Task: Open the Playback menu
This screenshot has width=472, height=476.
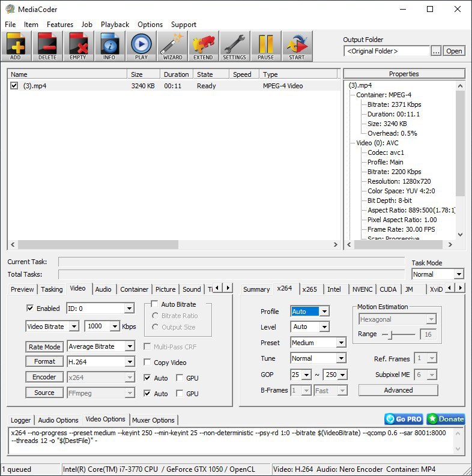Action: (x=115, y=24)
